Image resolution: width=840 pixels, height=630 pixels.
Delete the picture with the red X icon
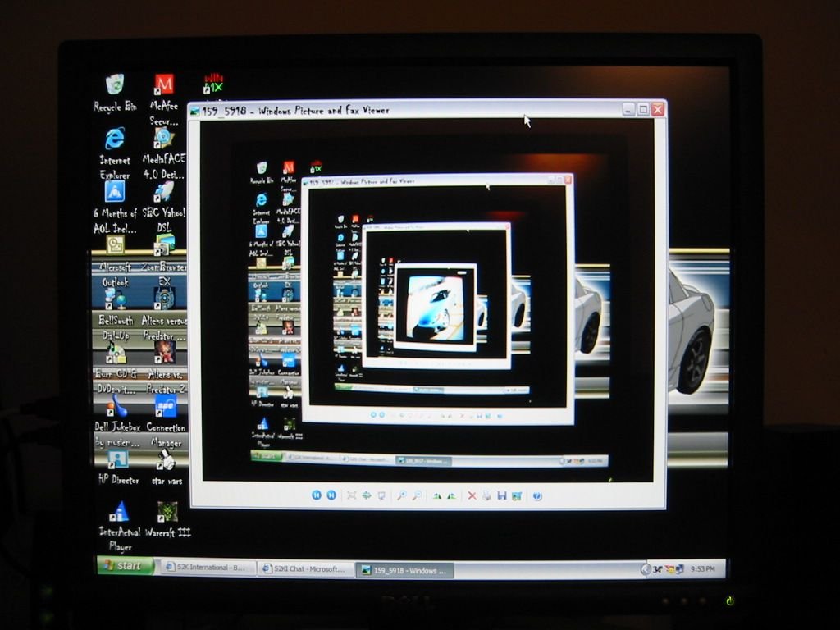point(472,496)
